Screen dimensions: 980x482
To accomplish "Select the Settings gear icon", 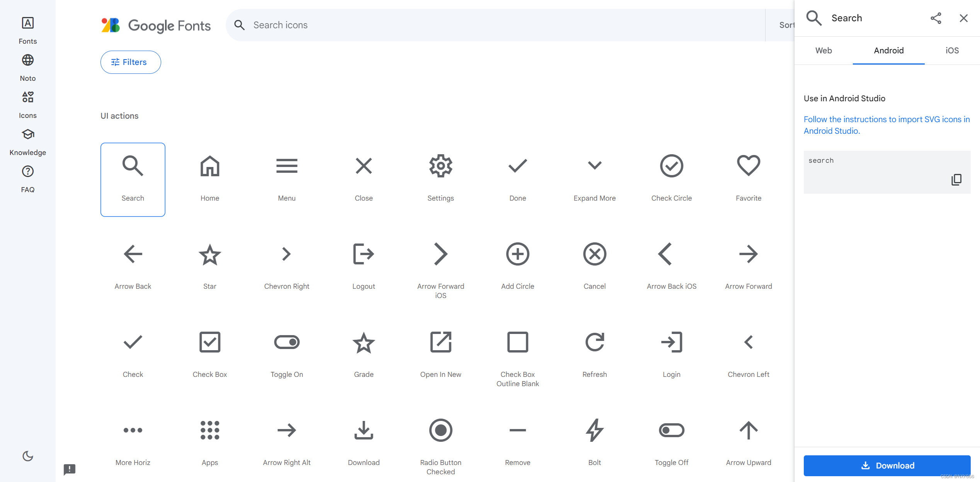I will (x=441, y=166).
